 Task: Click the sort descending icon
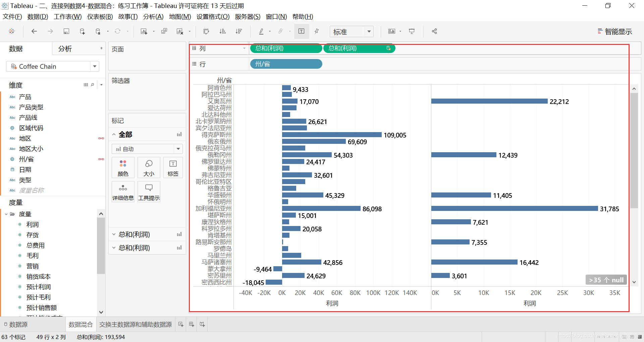[239, 31]
